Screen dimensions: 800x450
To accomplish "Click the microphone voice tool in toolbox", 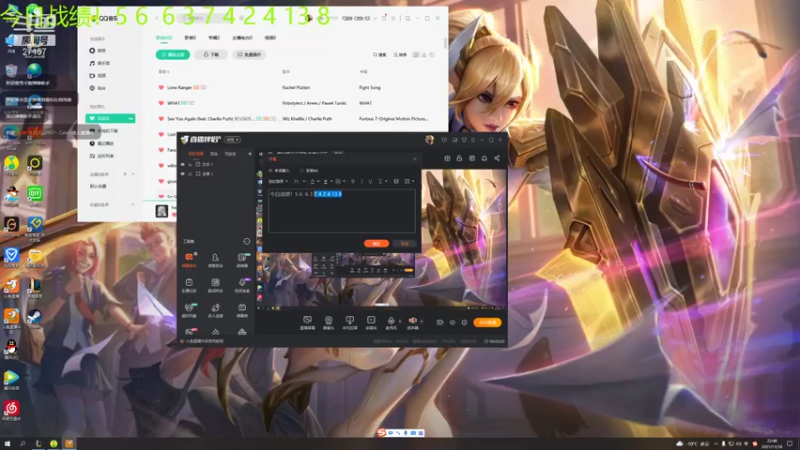I will click(242, 285).
